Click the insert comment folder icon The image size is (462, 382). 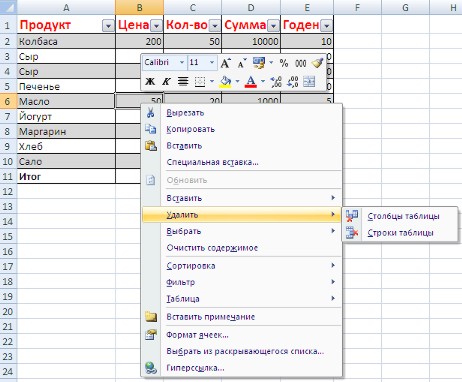(x=151, y=317)
